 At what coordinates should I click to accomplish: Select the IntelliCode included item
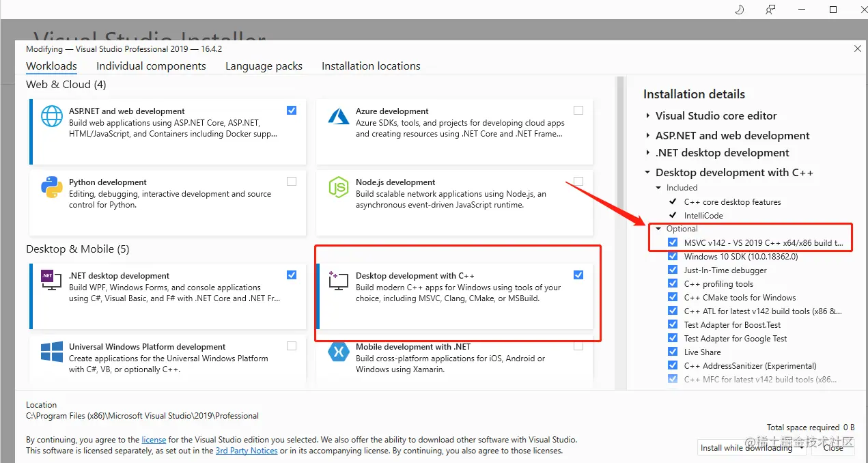tap(703, 215)
